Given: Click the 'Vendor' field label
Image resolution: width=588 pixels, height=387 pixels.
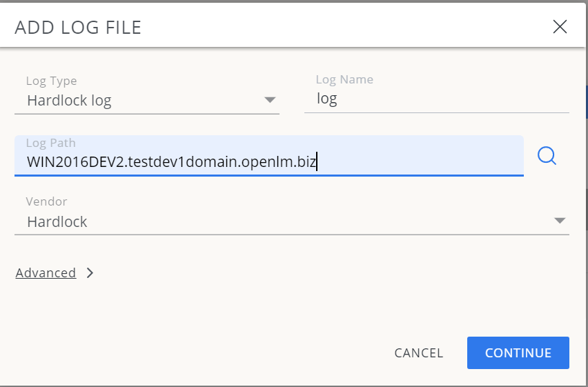Looking at the screenshot, I should (46, 202).
